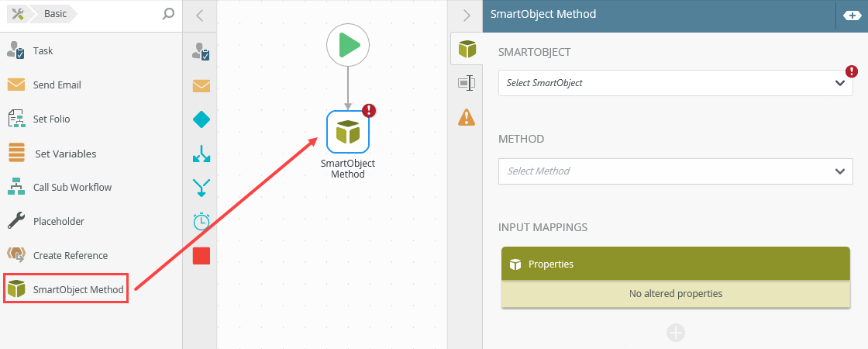The image size is (868, 349).
Task: Open the Errors warning triangle tab
Action: pyautogui.click(x=467, y=117)
